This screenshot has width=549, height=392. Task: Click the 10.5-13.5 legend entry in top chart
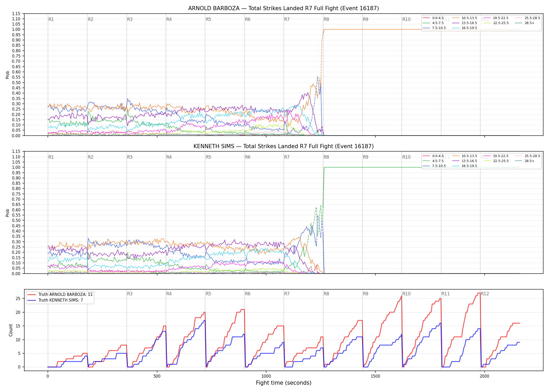[x=465, y=18]
